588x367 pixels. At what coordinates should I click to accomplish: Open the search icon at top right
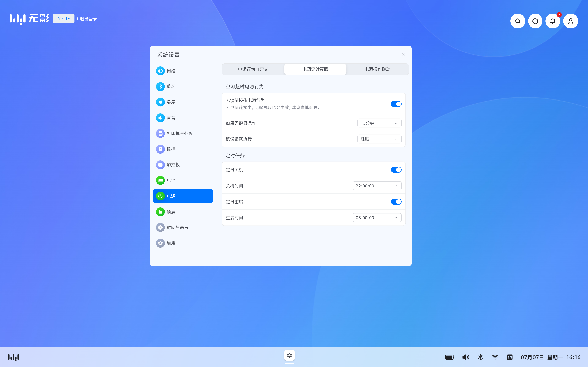tap(518, 21)
